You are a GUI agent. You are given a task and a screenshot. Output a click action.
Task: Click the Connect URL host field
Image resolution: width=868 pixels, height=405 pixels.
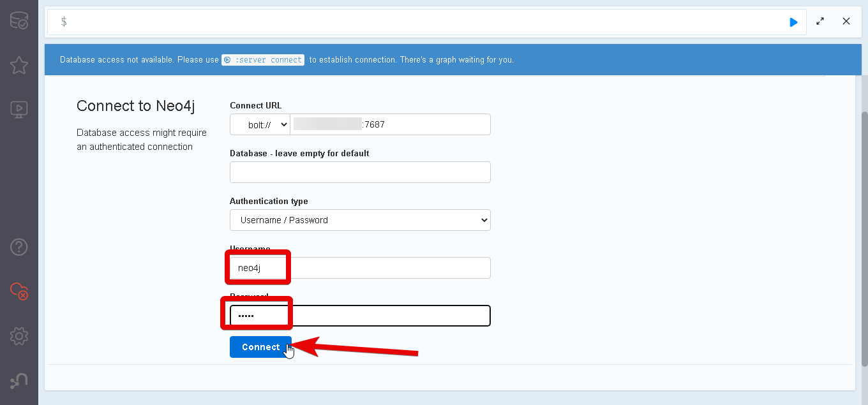[390, 124]
